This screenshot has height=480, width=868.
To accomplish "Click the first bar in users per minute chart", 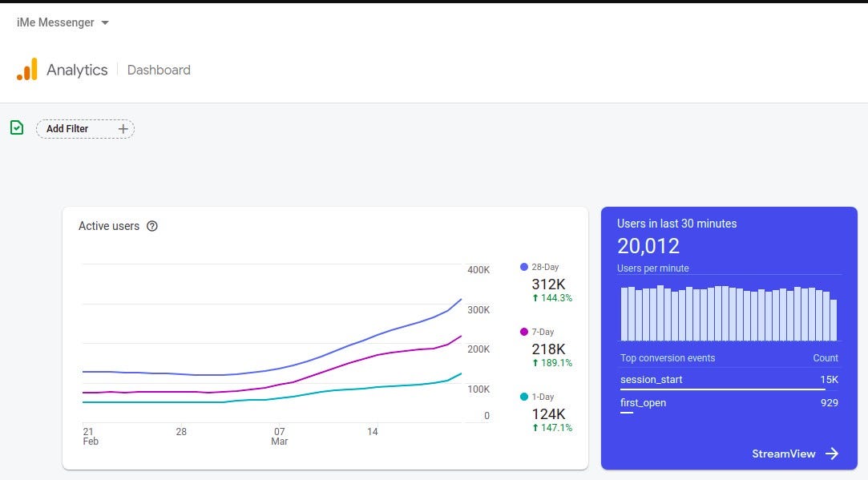I will click(624, 314).
